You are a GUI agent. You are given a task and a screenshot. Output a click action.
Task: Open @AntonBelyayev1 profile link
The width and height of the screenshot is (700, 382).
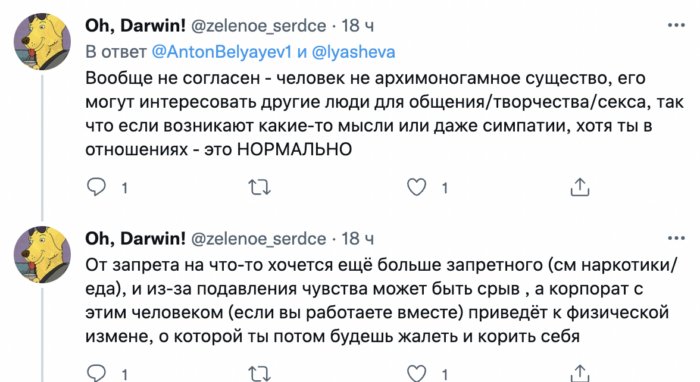point(221,52)
